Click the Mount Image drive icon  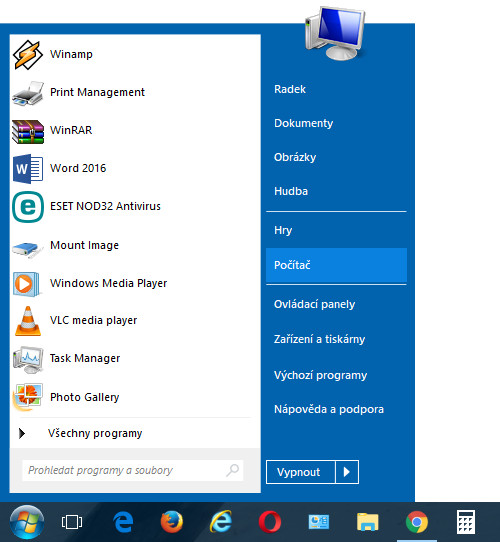coord(28,249)
